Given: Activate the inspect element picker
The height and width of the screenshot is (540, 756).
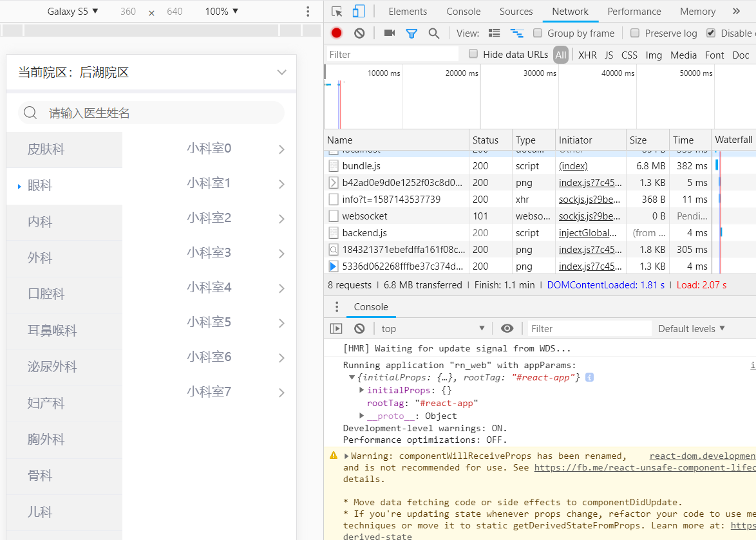Looking at the screenshot, I should tap(337, 12).
